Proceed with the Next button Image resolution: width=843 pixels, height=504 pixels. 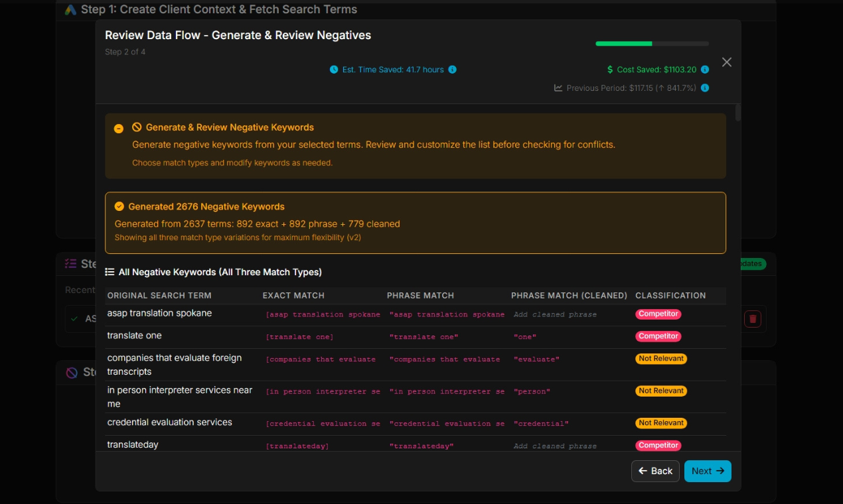[x=708, y=471]
